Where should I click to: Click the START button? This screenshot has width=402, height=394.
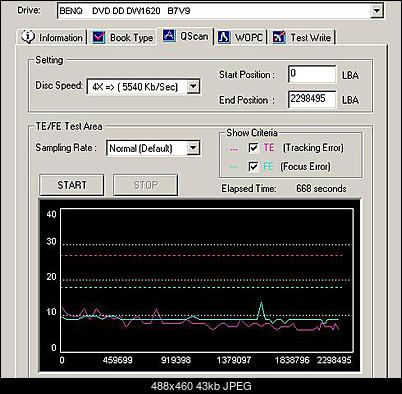click(x=72, y=185)
